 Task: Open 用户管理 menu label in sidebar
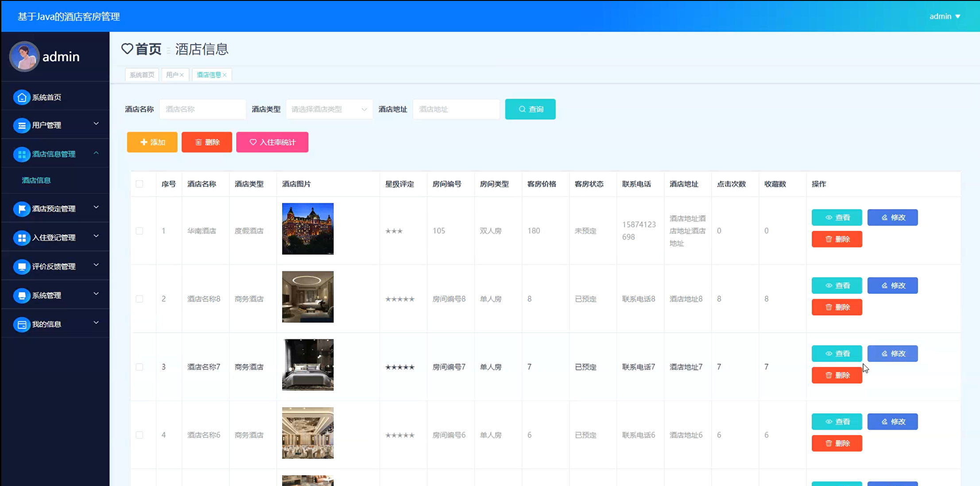(x=46, y=125)
